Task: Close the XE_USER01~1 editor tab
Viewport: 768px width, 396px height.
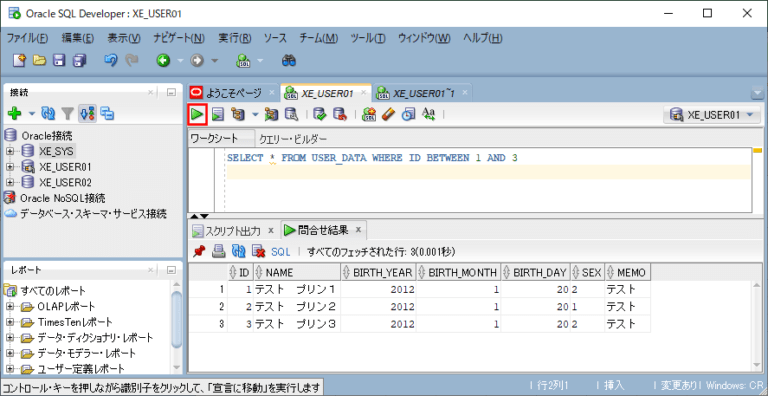Action: [x=464, y=92]
